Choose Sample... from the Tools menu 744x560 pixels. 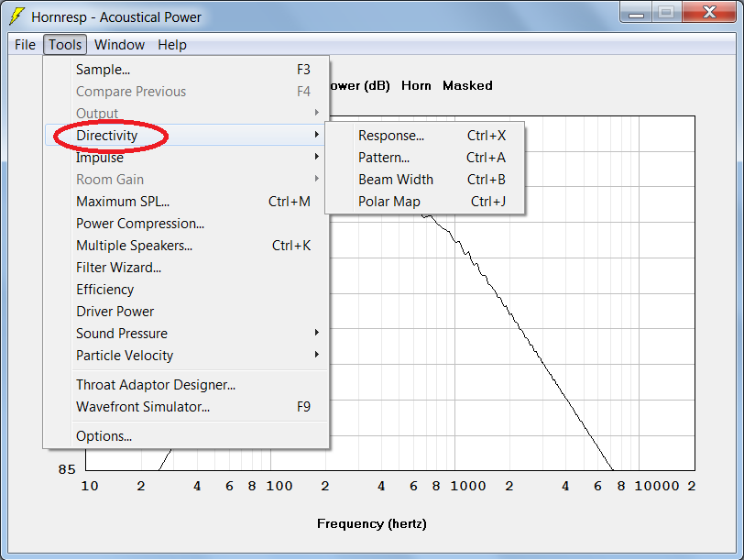point(187,70)
